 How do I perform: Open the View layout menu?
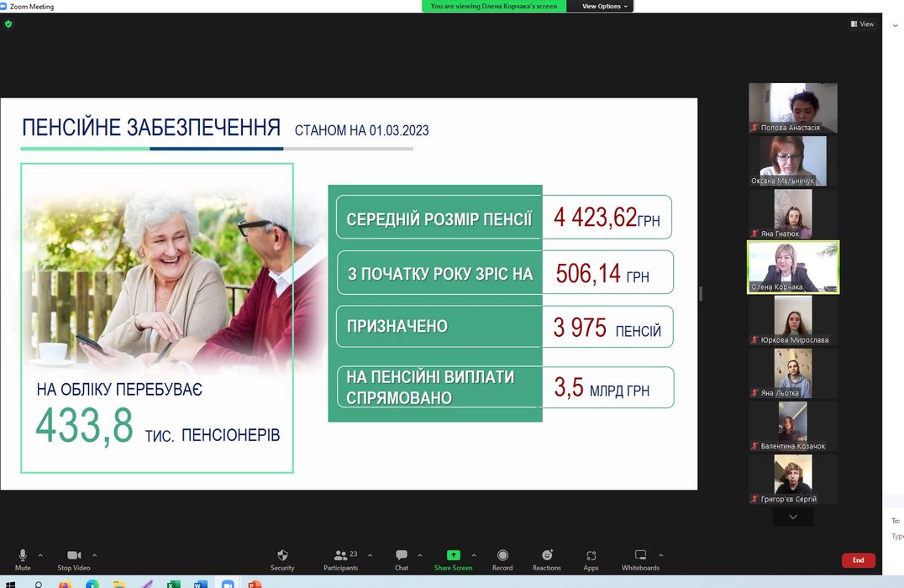(x=862, y=24)
